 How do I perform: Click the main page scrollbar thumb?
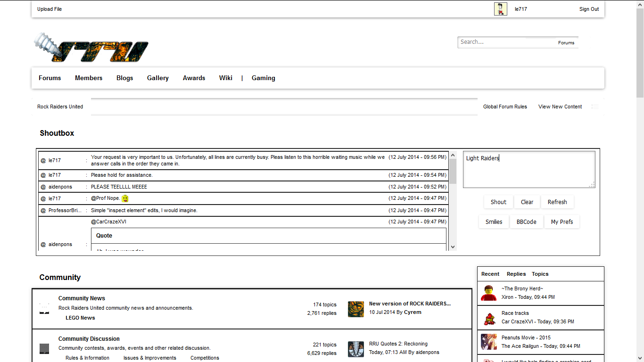640,52
